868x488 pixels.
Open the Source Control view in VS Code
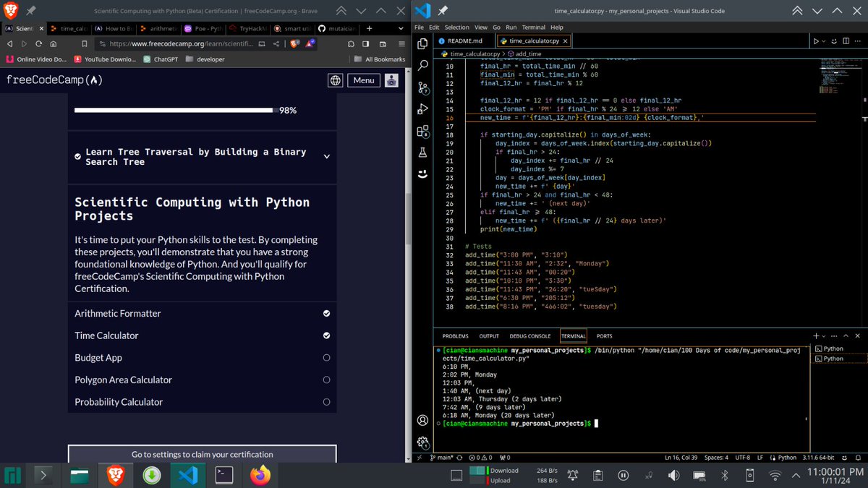423,88
